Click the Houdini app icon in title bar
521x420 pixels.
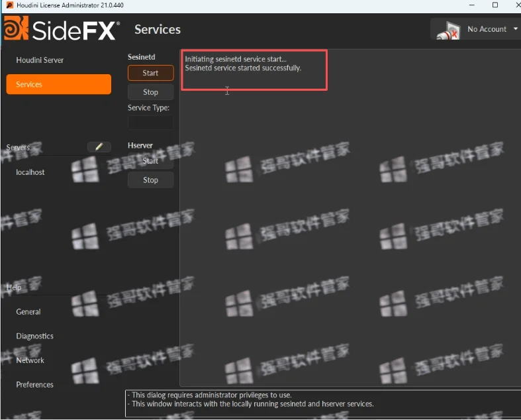point(10,5)
